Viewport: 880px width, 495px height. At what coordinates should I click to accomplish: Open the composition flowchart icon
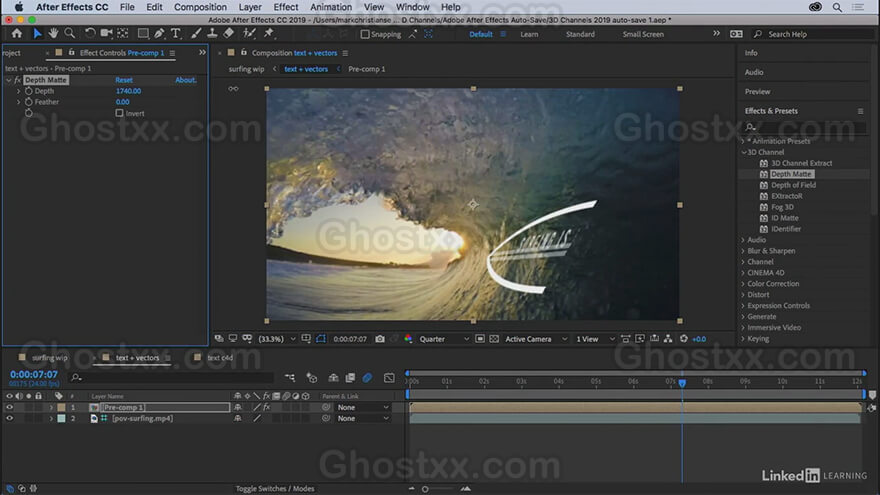click(668, 339)
